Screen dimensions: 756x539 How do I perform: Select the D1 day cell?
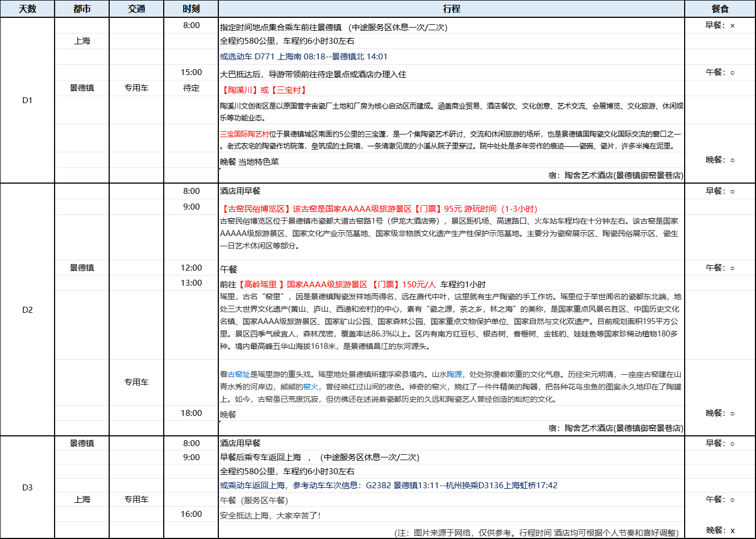pyautogui.click(x=28, y=99)
